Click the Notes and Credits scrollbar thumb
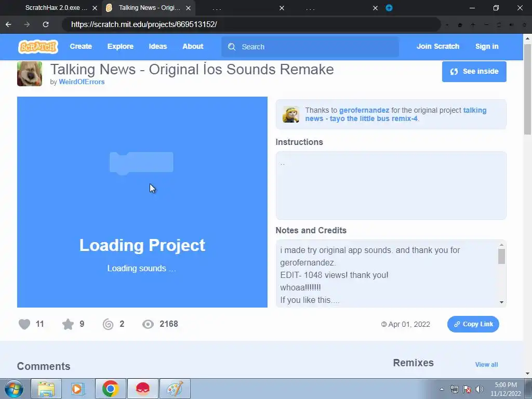Screen dimensions: 532x399 tap(501, 256)
